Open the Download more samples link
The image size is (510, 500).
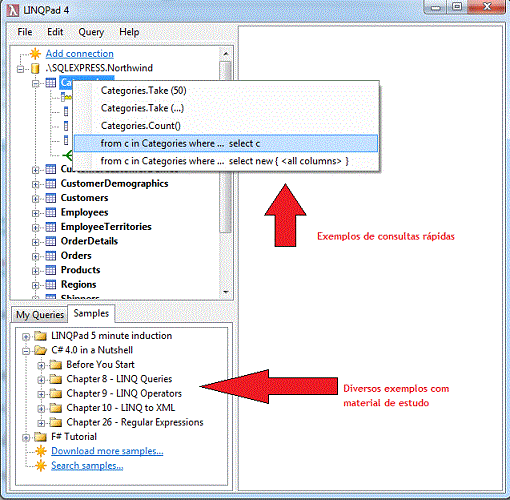107,451
